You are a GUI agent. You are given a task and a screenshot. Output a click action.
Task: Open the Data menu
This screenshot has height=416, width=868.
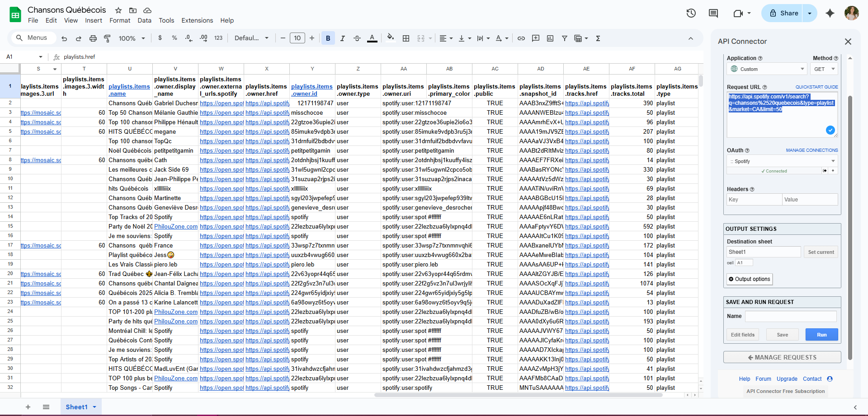tap(145, 20)
